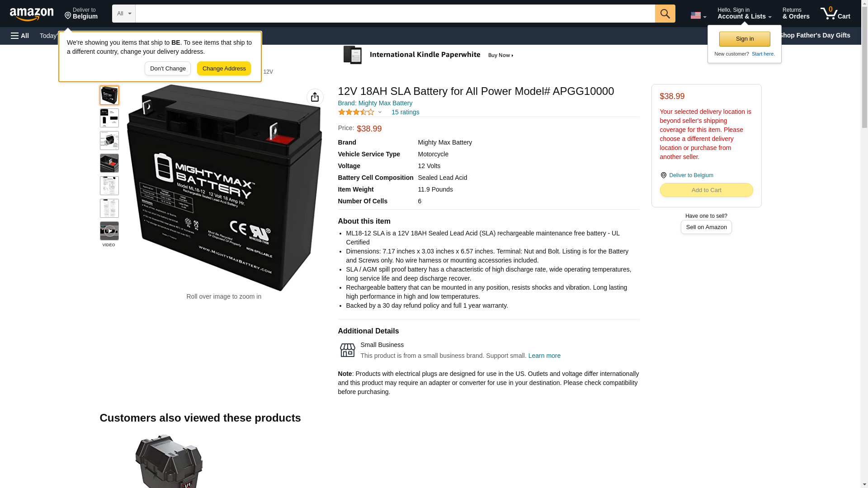This screenshot has width=868, height=488.
Task: Click the share icon on product image
Action: coord(315,97)
